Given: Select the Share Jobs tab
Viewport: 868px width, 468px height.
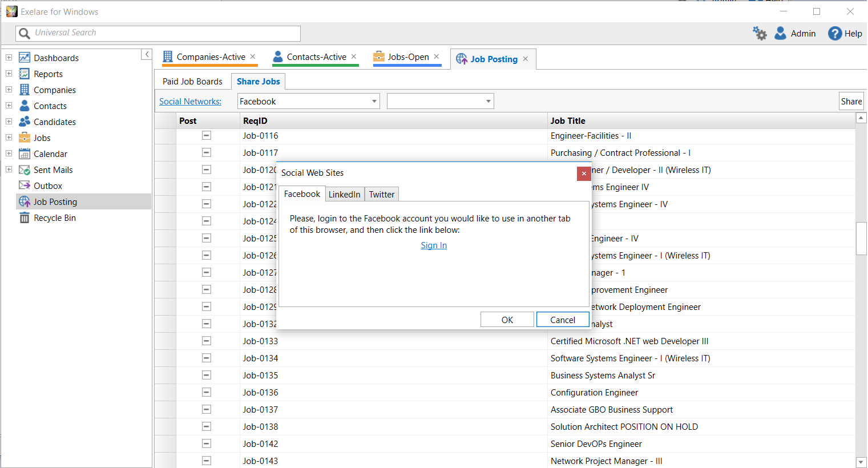Looking at the screenshot, I should (259, 82).
